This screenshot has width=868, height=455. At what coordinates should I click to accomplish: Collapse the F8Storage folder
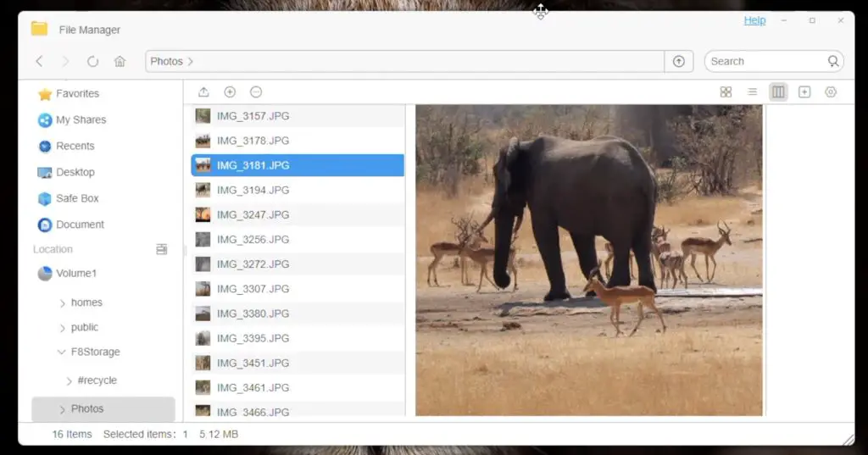[62, 352]
